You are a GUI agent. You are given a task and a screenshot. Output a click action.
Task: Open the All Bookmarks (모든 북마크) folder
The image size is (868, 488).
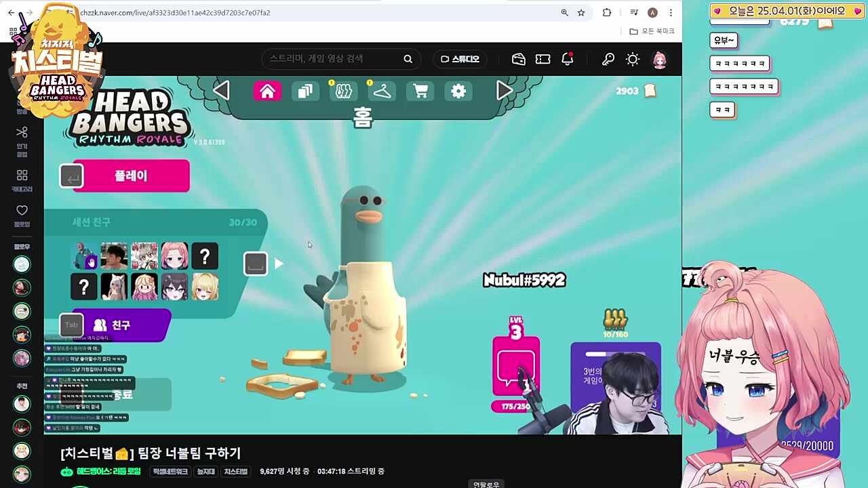pos(652,32)
